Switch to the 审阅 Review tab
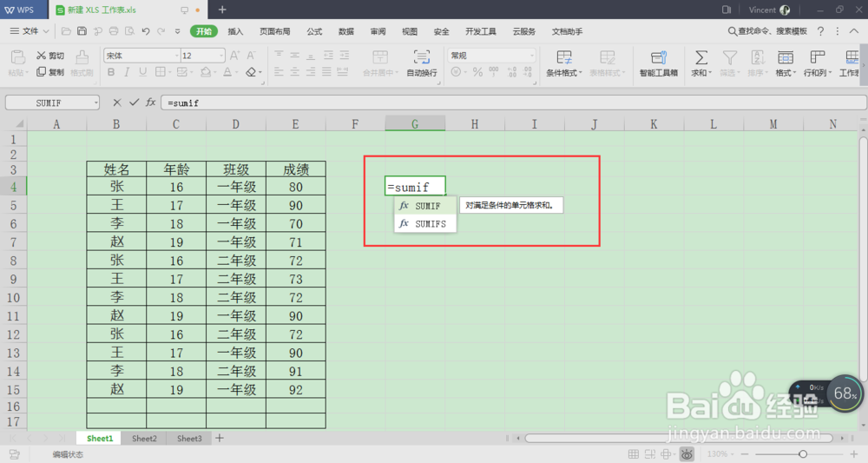Viewport: 868px width, 463px height. coord(378,31)
